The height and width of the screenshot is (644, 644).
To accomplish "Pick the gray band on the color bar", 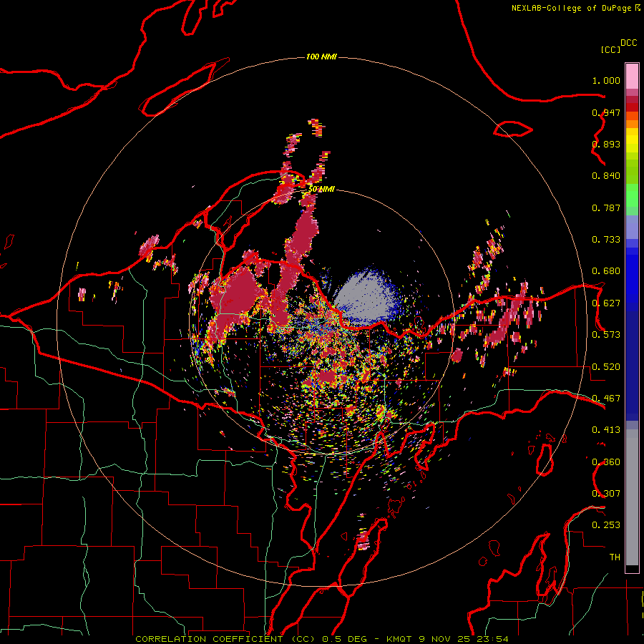I will [x=632, y=499].
